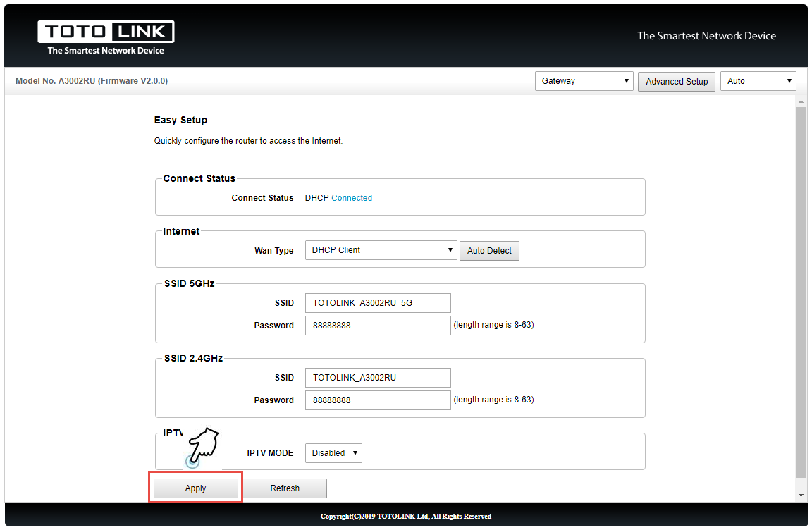Viewport: 812px width, 530px height.
Task: Click the Auto Detect button
Action: 489,250
